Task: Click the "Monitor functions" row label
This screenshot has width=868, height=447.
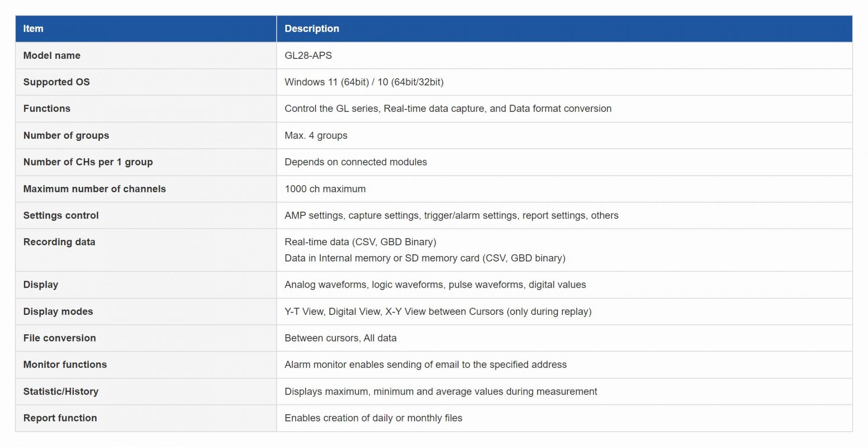Action: click(65, 365)
